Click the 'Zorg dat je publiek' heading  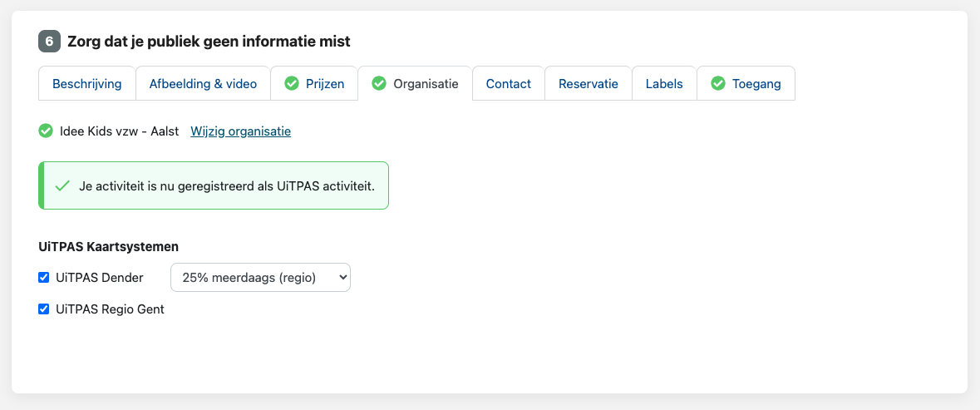point(209,41)
